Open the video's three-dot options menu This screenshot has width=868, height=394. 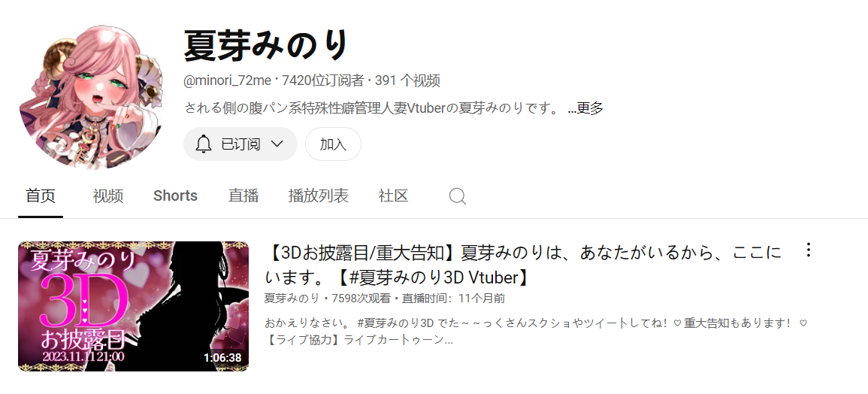[808, 250]
